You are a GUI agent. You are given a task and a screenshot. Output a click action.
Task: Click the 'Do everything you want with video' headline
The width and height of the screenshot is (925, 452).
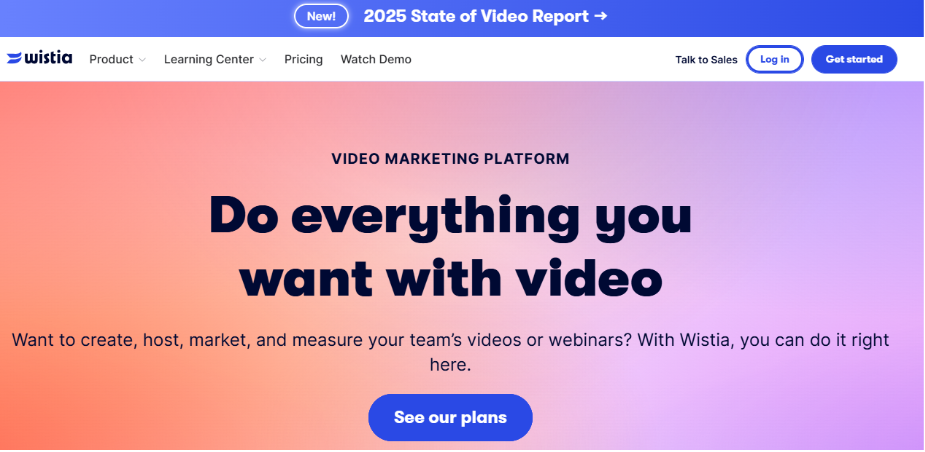450,248
